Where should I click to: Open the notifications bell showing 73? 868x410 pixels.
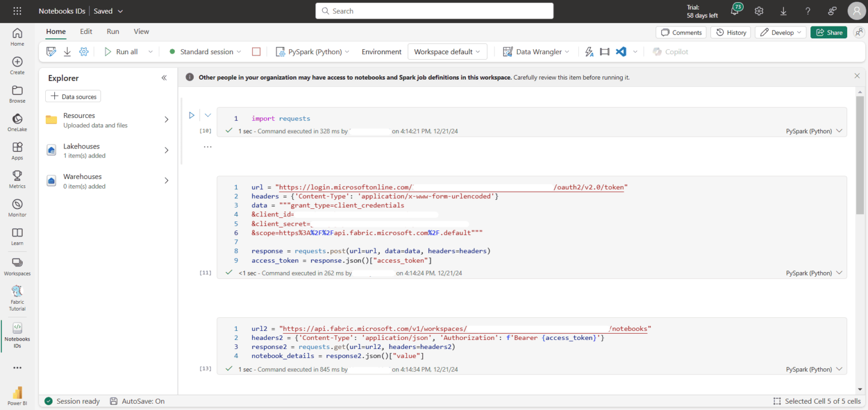[735, 10]
